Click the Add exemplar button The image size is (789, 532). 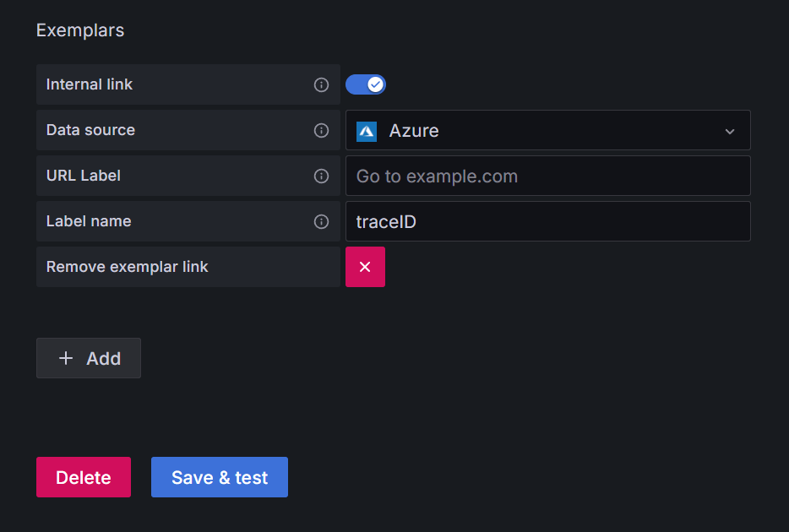tap(89, 358)
